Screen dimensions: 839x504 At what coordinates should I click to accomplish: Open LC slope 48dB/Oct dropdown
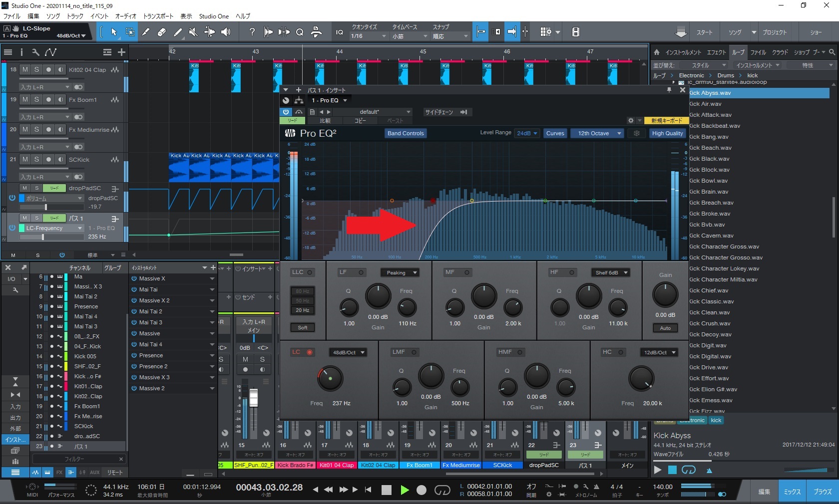pyautogui.click(x=347, y=352)
